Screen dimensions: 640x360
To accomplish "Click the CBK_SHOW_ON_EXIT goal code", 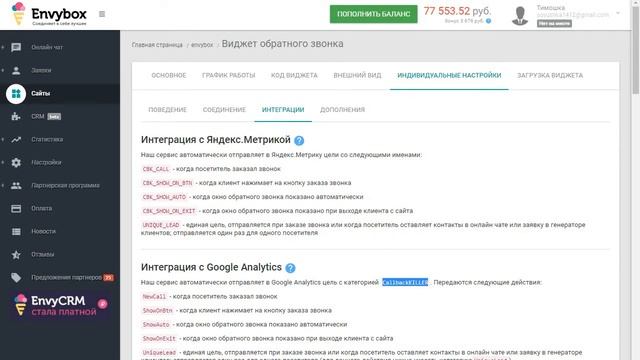I will point(169,211).
